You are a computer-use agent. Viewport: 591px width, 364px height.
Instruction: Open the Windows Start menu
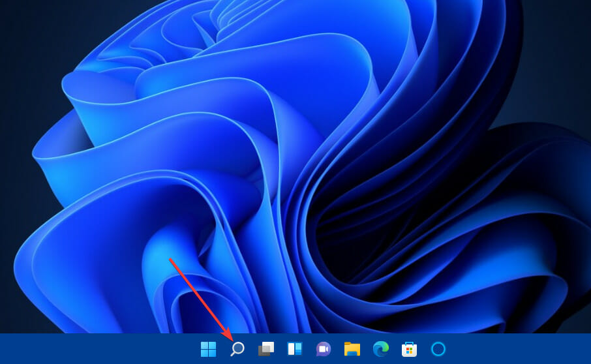click(208, 349)
